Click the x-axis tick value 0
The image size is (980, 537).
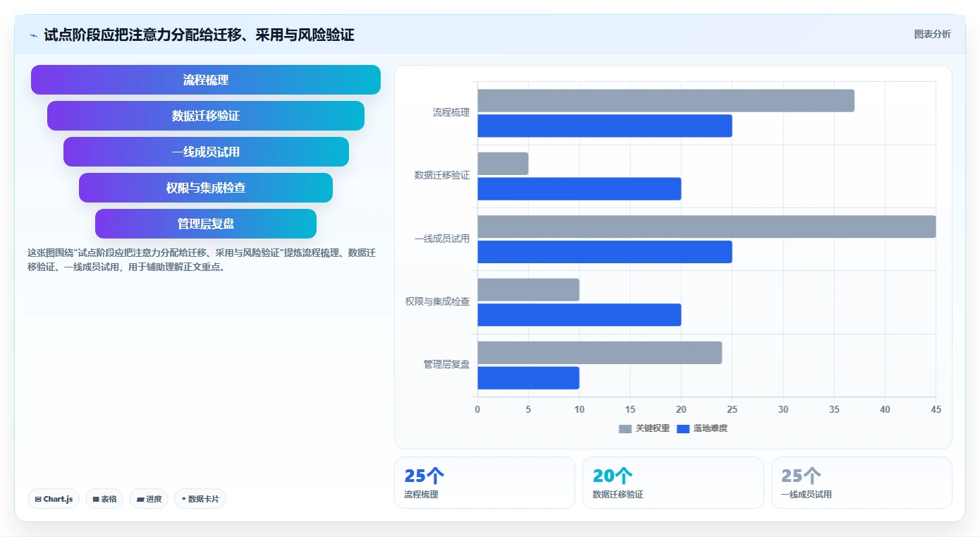[x=477, y=410]
